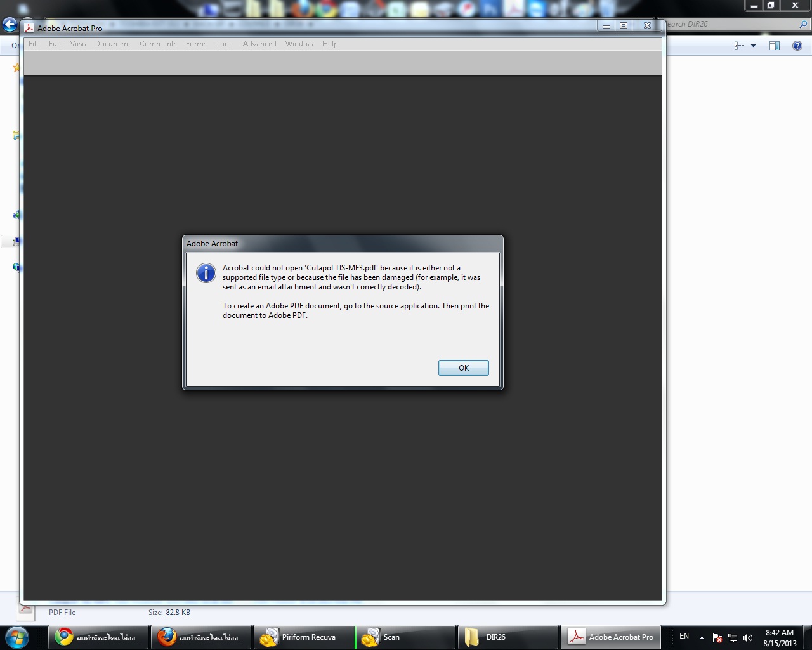Change the view layout in Explorer
812x650 pixels.
[740, 46]
